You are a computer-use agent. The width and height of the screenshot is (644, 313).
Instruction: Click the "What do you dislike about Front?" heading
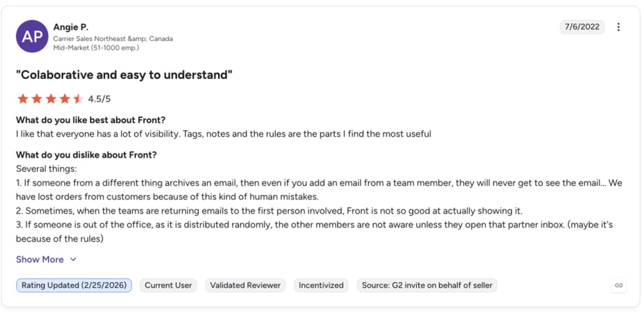[x=86, y=155]
